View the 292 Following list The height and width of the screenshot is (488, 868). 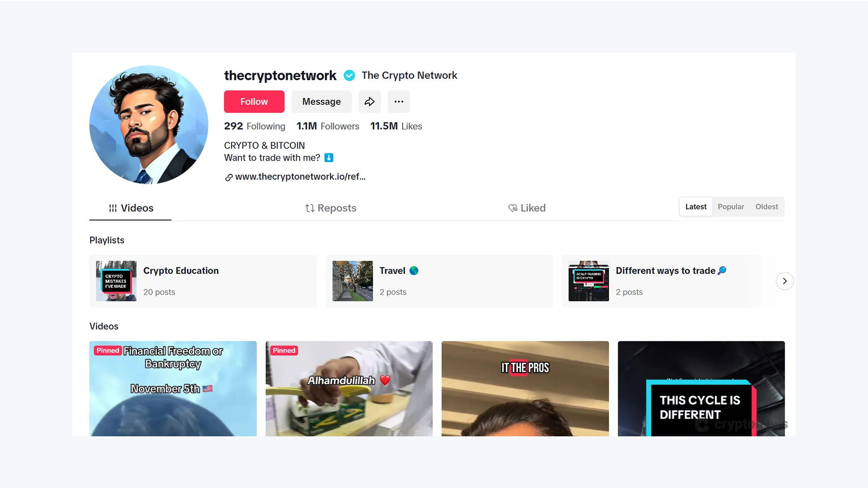pos(255,126)
